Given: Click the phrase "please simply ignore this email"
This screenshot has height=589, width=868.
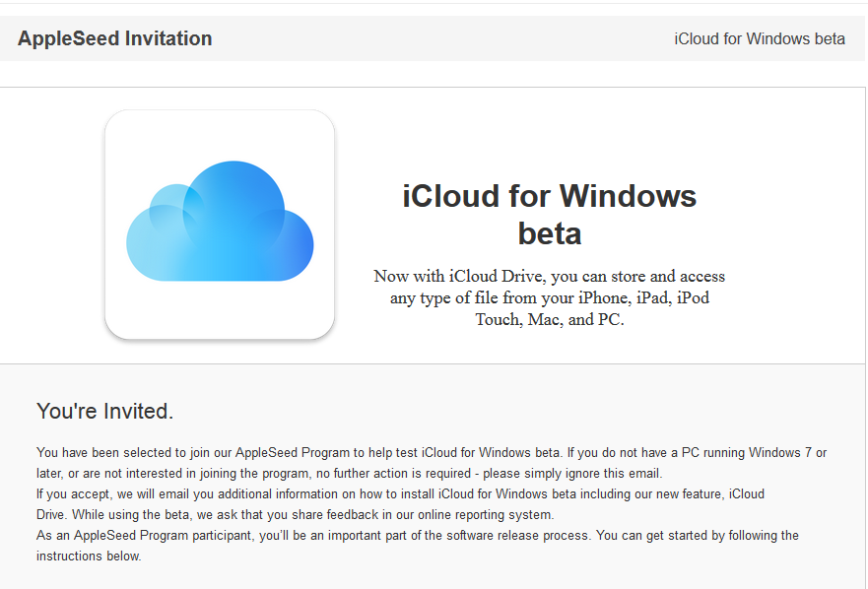Looking at the screenshot, I should pos(571,474).
